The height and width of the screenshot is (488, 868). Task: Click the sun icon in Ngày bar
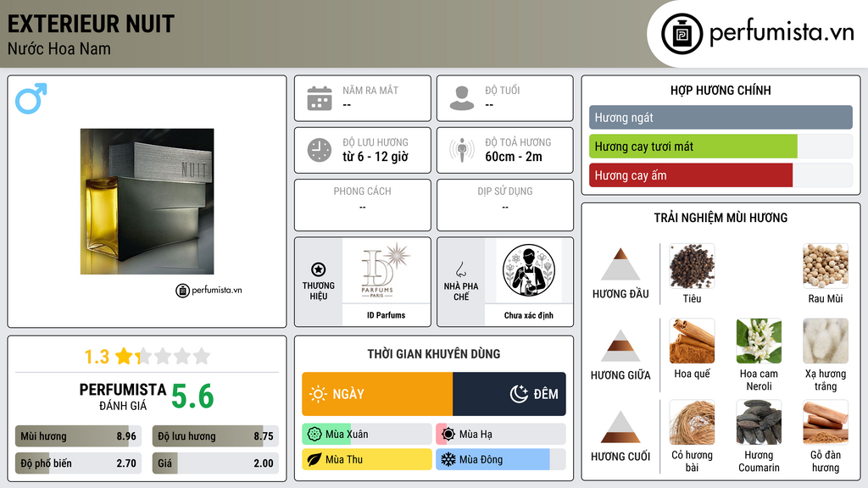coord(318,394)
